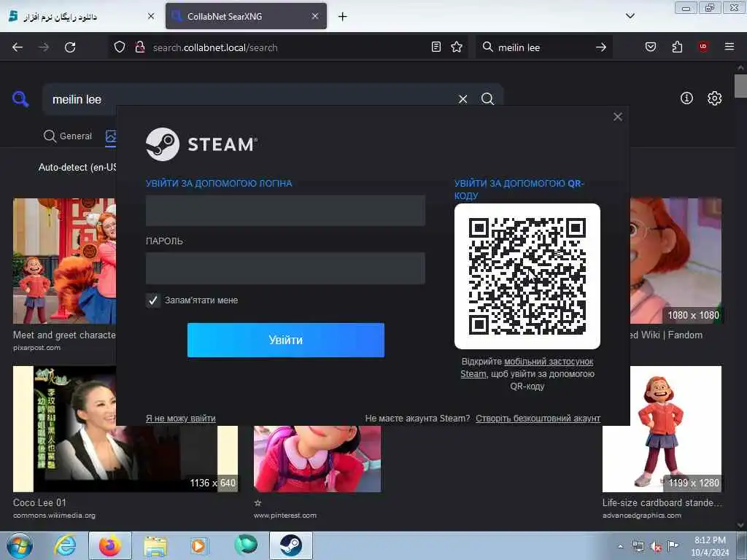Image resolution: width=747 pixels, height=560 pixels.
Task: Open the Firefox hamburger menu
Action: 729,47
